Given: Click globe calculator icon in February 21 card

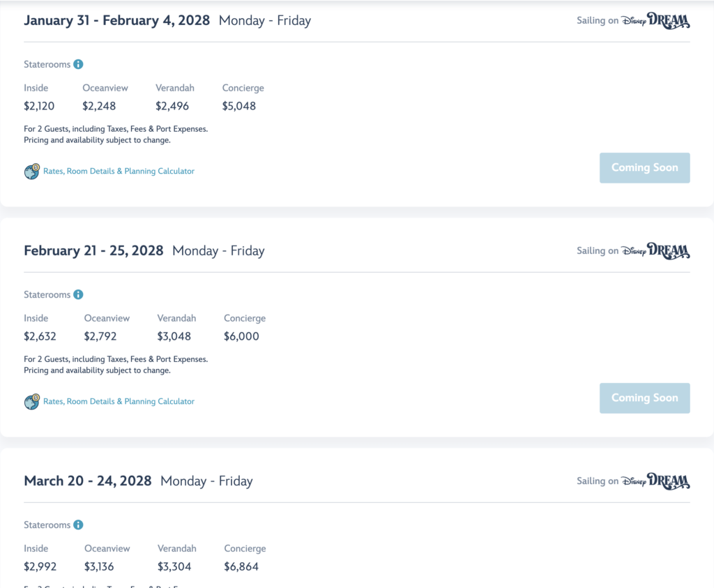Looking at the screenshot, I should (32, 402).
